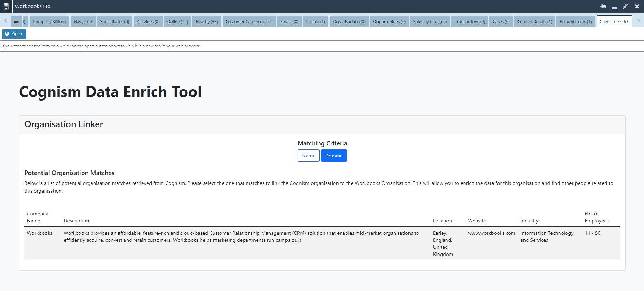The width and height of the screenshot is (644, 291).
Task: Open Related Items (1) tab
Action: (x=576, y=21)
